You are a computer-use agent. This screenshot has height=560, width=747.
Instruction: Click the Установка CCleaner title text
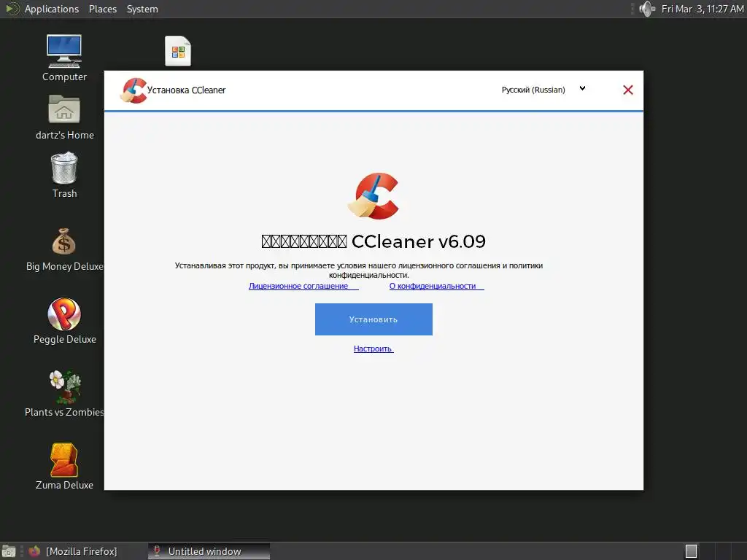[186, 90]
